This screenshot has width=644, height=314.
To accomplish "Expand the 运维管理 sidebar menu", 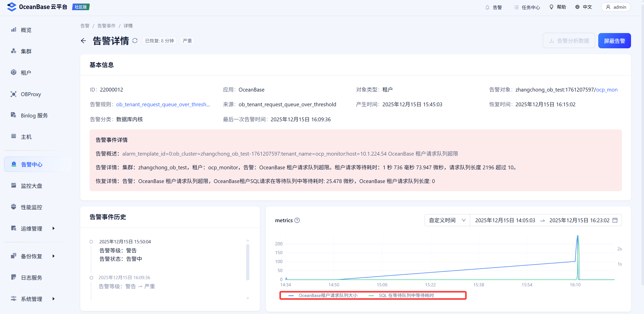I will (32, 228).
